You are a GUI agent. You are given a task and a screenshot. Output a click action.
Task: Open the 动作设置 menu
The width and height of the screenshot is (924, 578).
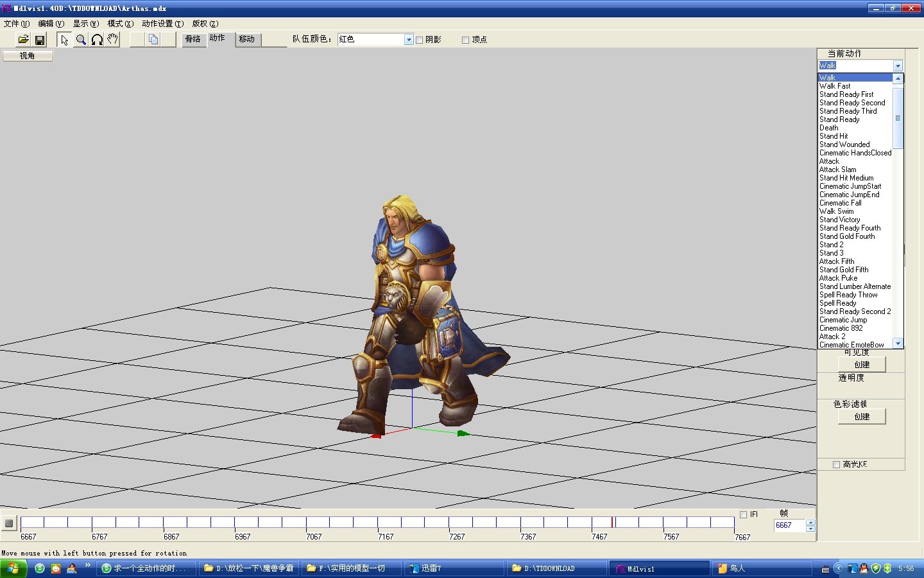click(163, 24)
